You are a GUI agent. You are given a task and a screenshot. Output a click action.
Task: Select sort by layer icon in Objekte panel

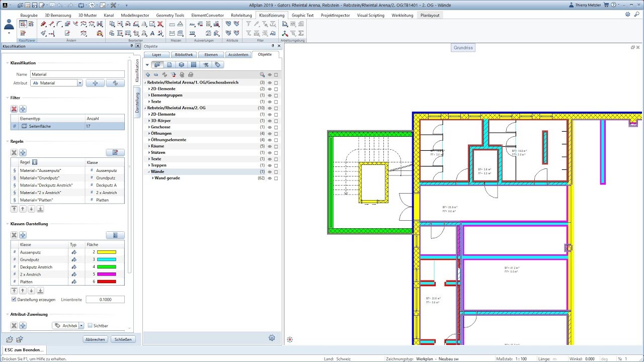click(x=181, y=65)
